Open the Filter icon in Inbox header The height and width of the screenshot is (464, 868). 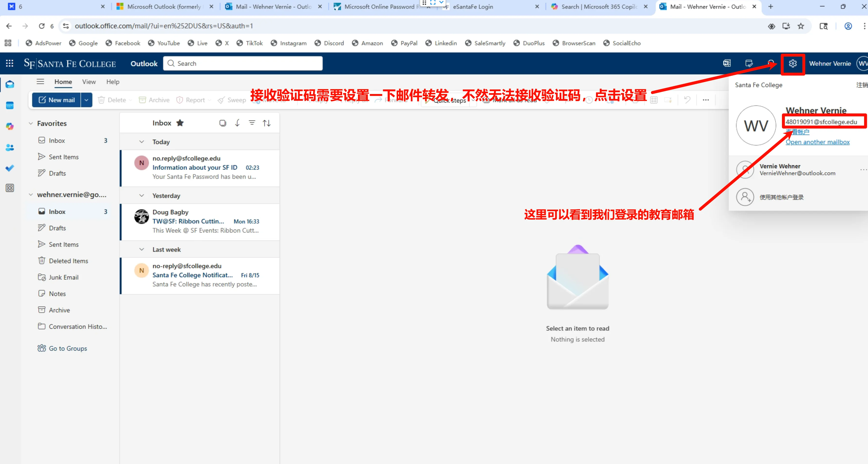click(x=252, y=123)
